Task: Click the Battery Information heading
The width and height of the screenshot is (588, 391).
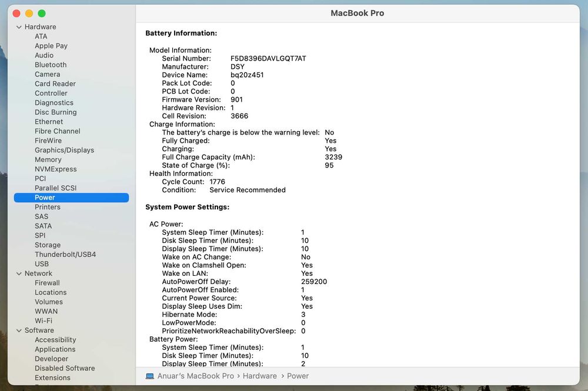Action: (x=181, y=33)
